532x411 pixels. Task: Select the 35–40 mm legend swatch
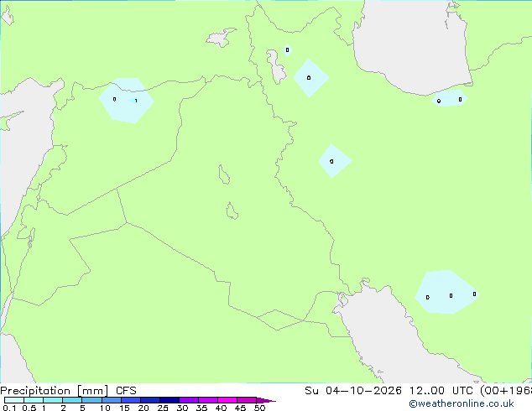click(x=207, y=400)
